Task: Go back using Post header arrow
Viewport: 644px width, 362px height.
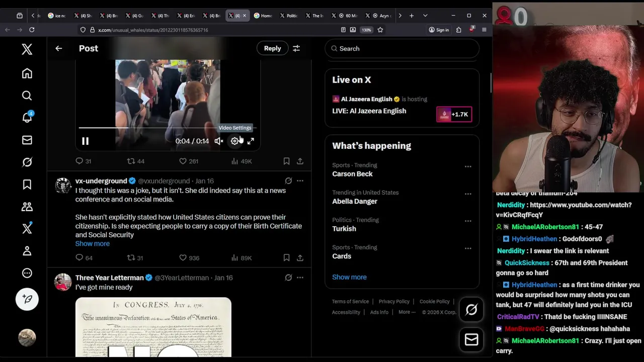Action: [58, 48]
